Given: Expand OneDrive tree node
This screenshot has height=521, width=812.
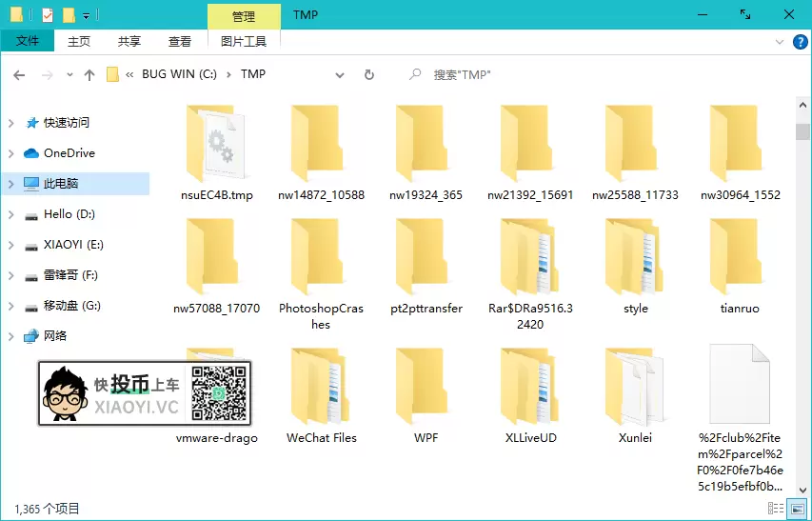Looking at the screenshot, I should tap(10, 153).
